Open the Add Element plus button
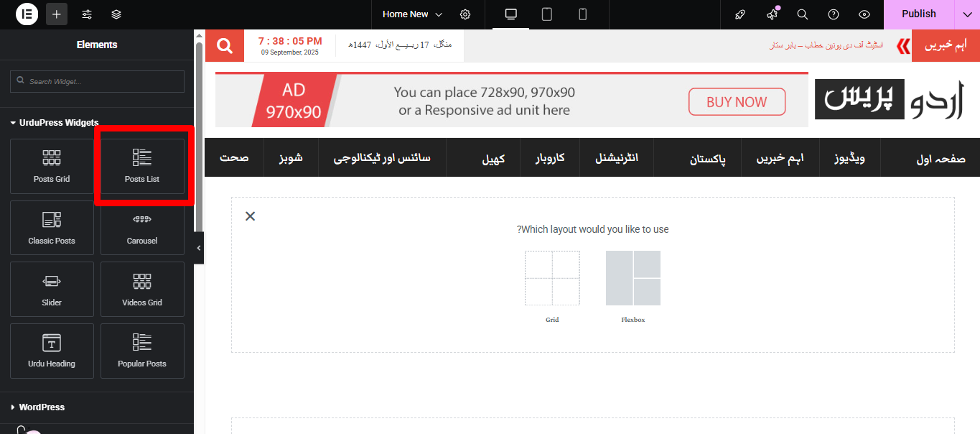The image size is (980, 434). tap(57, 14)
